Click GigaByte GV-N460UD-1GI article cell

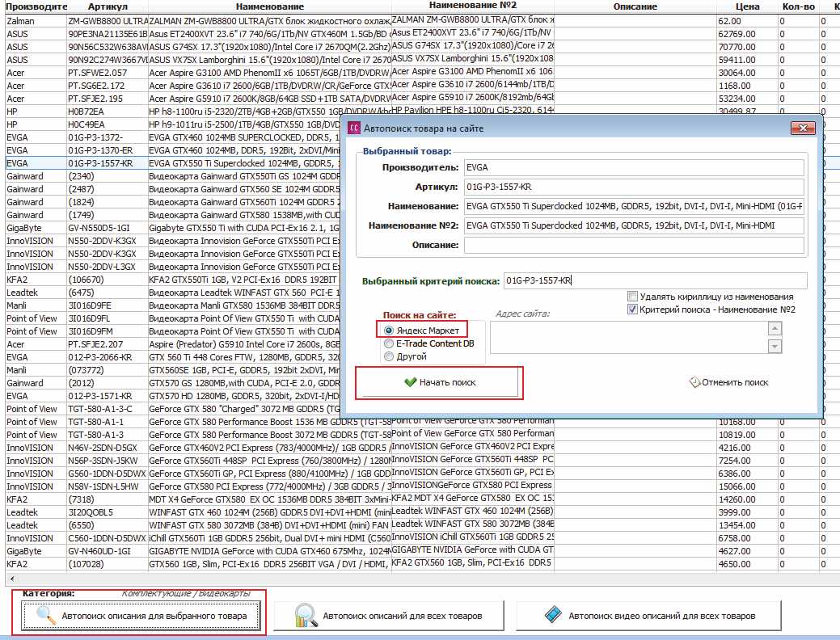[108, 551]
